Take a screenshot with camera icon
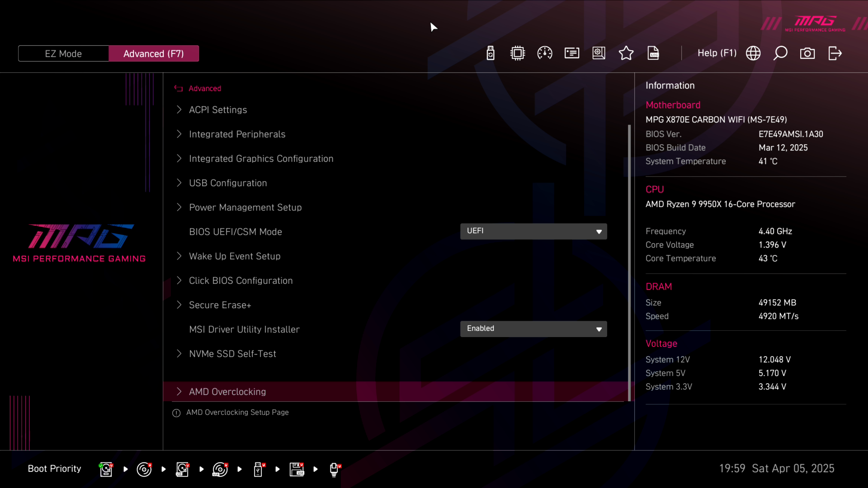Image resolution: width=868 pixels, height=488 pixels. tap(807, 53)
